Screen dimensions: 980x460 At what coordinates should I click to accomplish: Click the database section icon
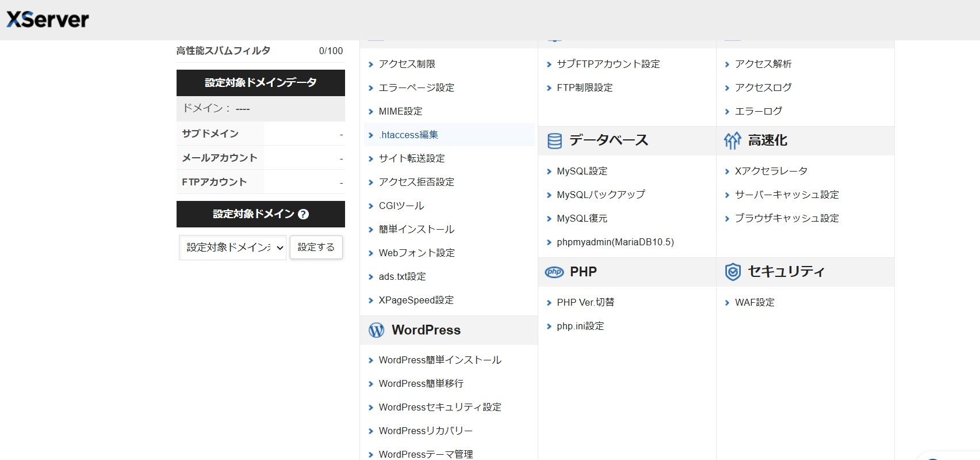(x=554, y=140)
